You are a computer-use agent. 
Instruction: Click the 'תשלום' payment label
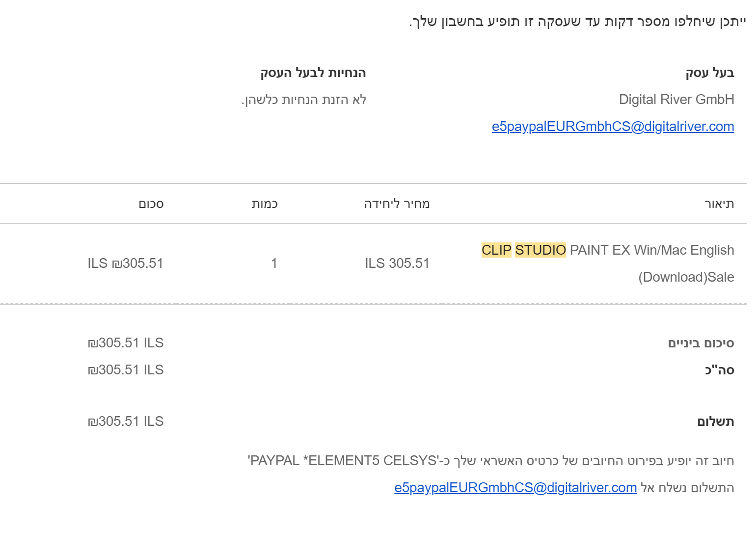716,421
